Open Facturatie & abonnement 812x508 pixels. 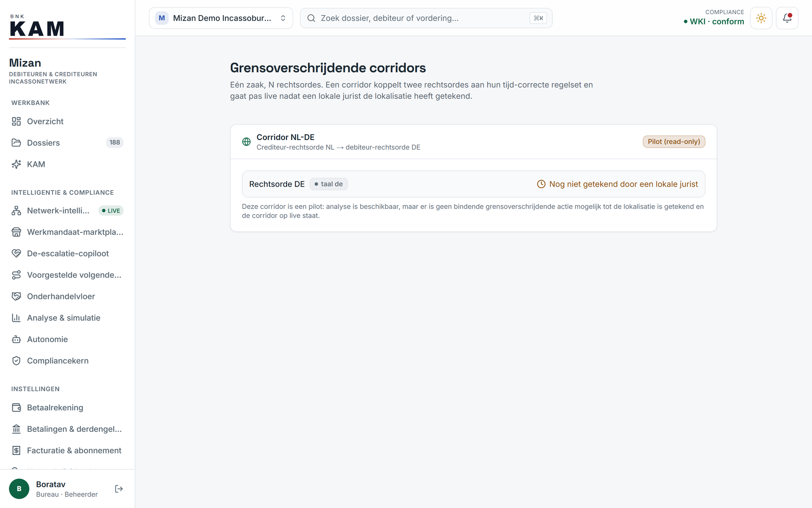[67, 450]
